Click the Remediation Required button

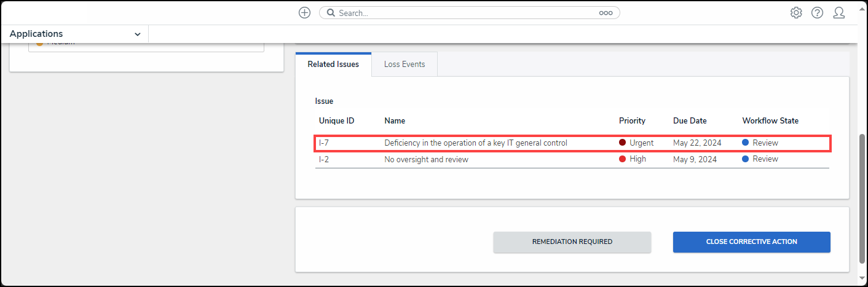tap(572, 242)
